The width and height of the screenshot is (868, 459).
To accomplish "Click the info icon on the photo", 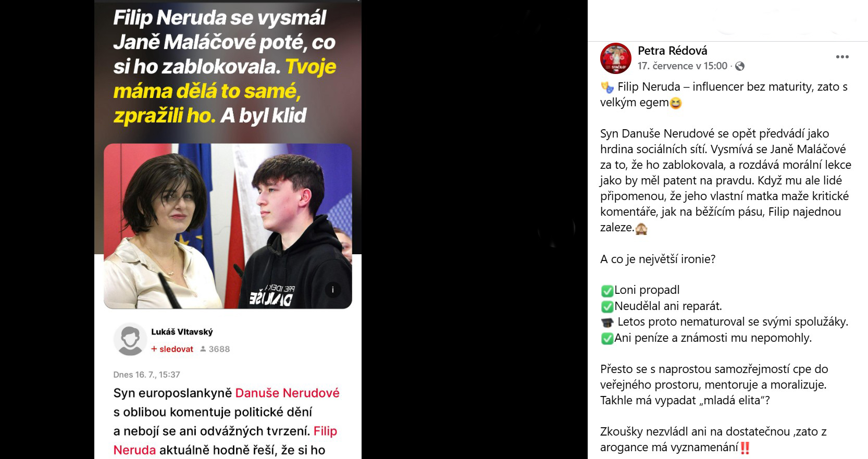I will [x=333, y=290].
